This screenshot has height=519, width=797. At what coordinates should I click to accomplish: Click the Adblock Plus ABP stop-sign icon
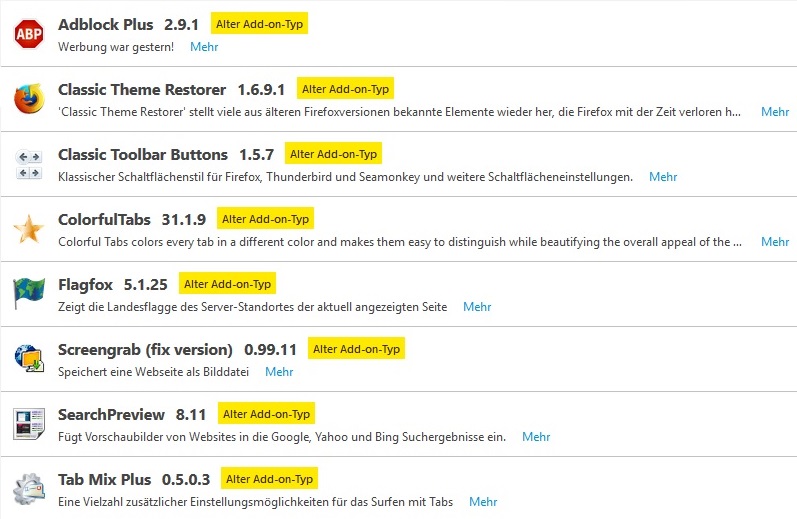point(28,34)
